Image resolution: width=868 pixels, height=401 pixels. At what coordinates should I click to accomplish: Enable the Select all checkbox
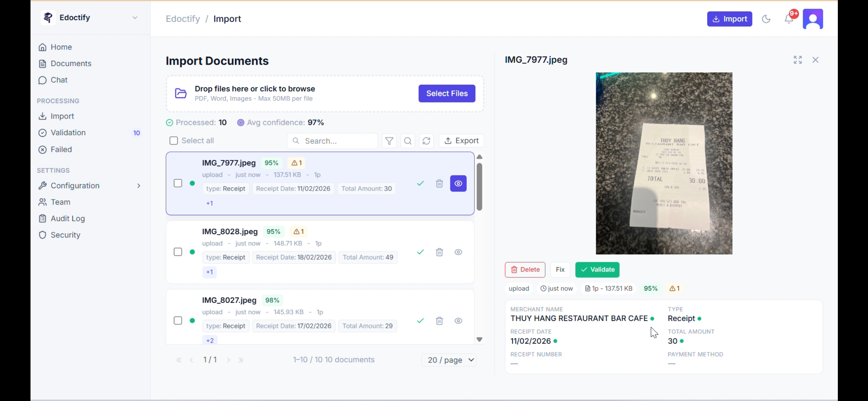(x=174, y=141)
